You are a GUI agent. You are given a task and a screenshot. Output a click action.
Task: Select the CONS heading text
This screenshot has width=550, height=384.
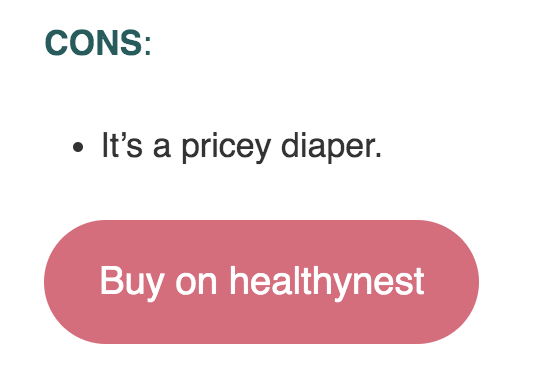[98, 43]
